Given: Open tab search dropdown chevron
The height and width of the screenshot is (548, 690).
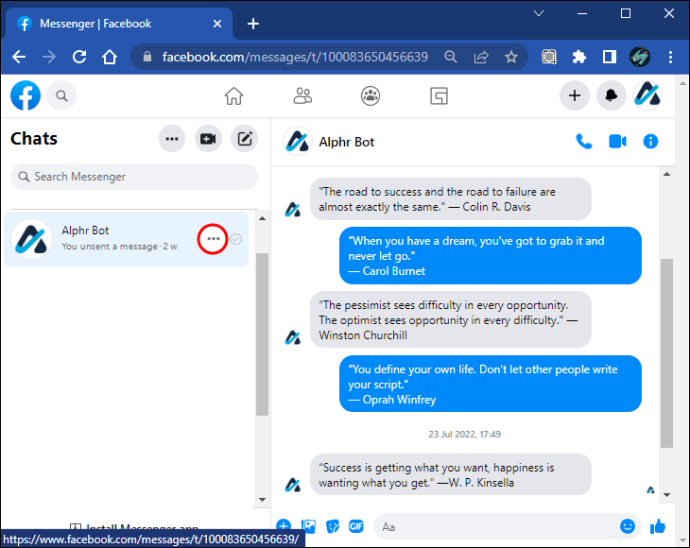Looking at the screenshot, I should [539, 13].
